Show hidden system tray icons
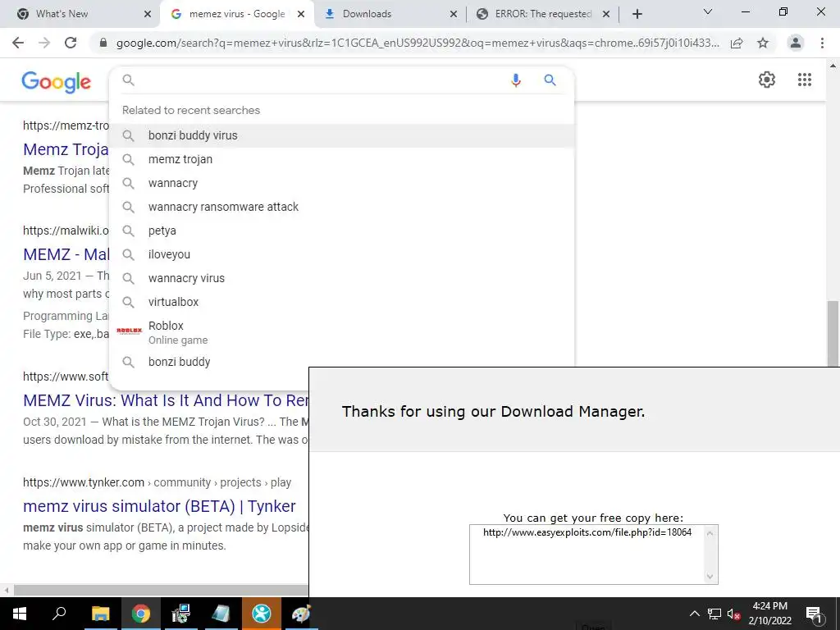The width and height of the screenshot is (840, 630). [x=694, y=614]
